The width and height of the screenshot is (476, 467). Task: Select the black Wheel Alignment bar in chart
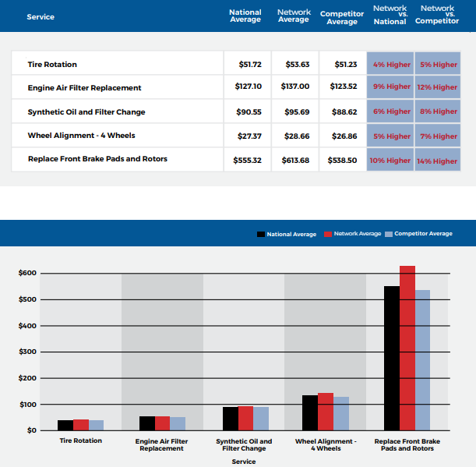309,412
